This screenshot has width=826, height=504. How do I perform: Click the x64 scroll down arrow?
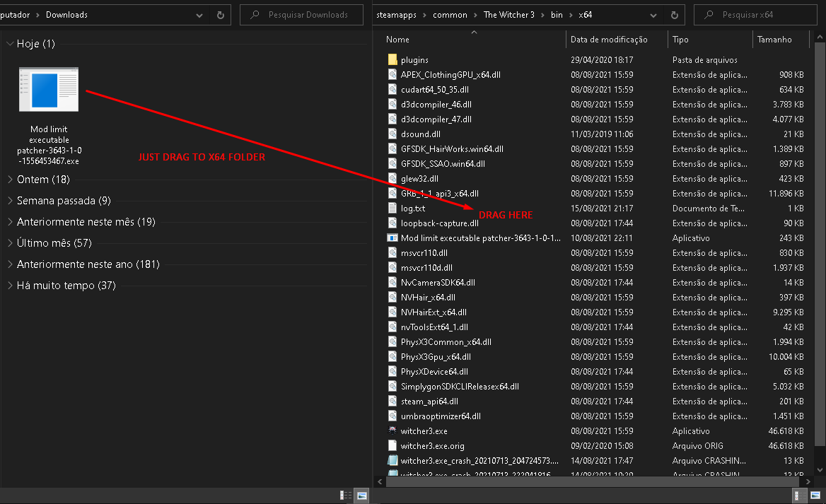(819, 470)
